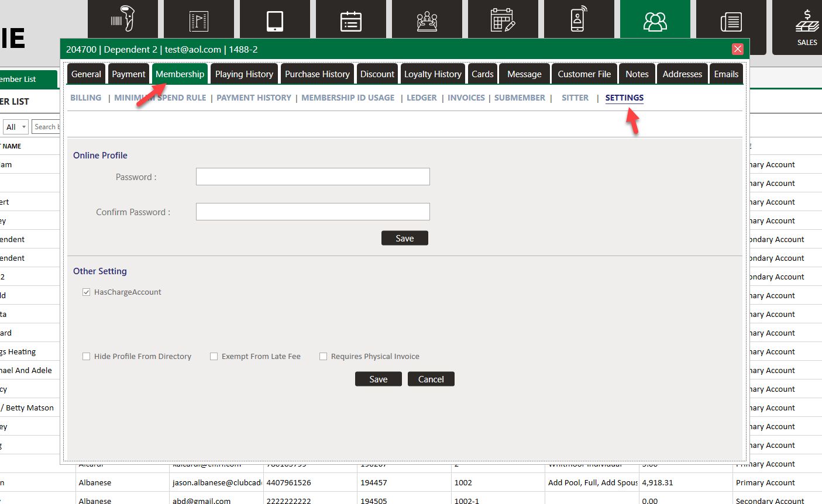Click the golf flag tee sheet icon
This screenshot has width=822, height=504.
(x=199, y=21)
